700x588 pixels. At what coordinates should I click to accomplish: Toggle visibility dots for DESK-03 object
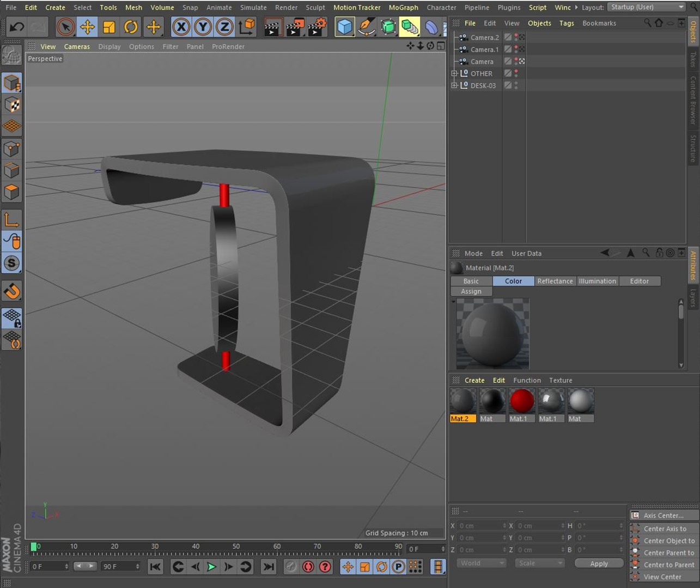tap(516, 85)
